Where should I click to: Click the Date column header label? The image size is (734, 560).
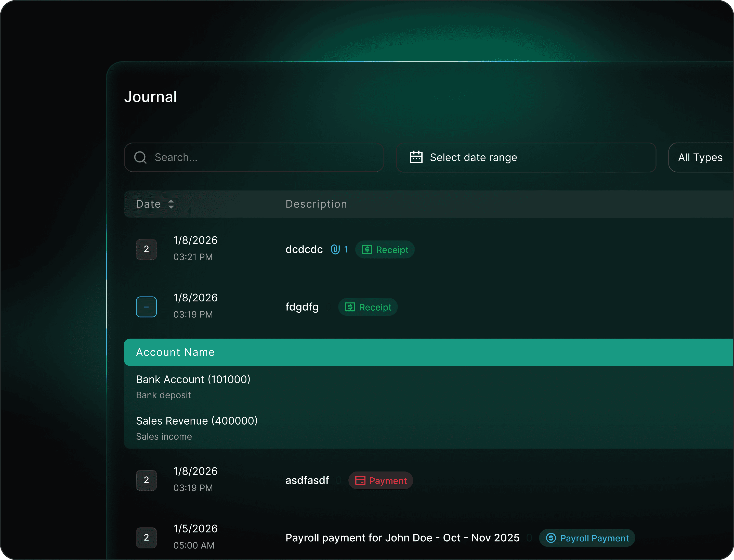[x=148, y=204]
